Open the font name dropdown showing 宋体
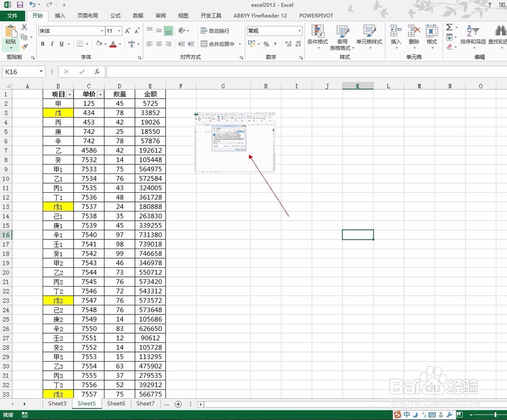 click(102, 31)
